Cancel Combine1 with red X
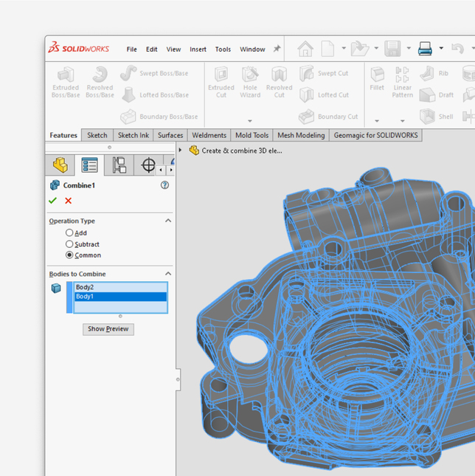 point(69,201)
